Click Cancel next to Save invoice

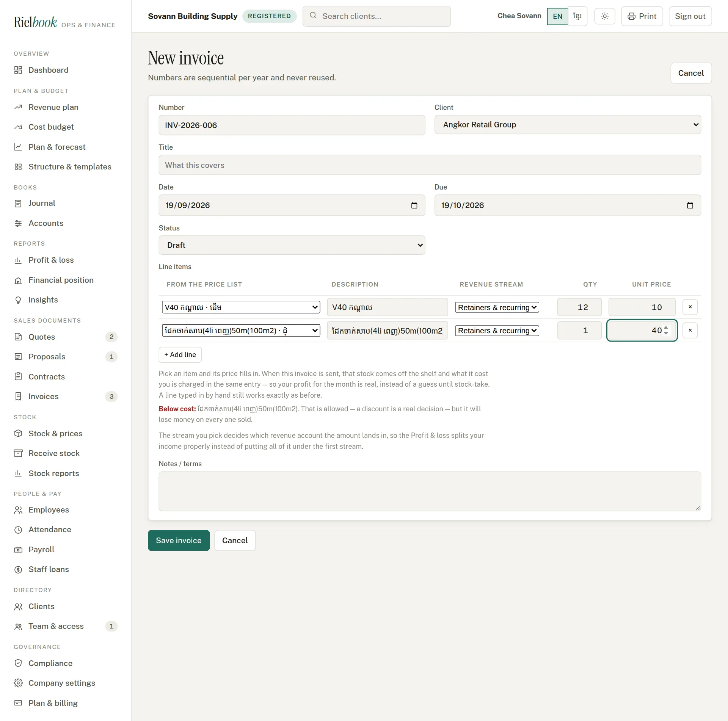click(235, 541)
